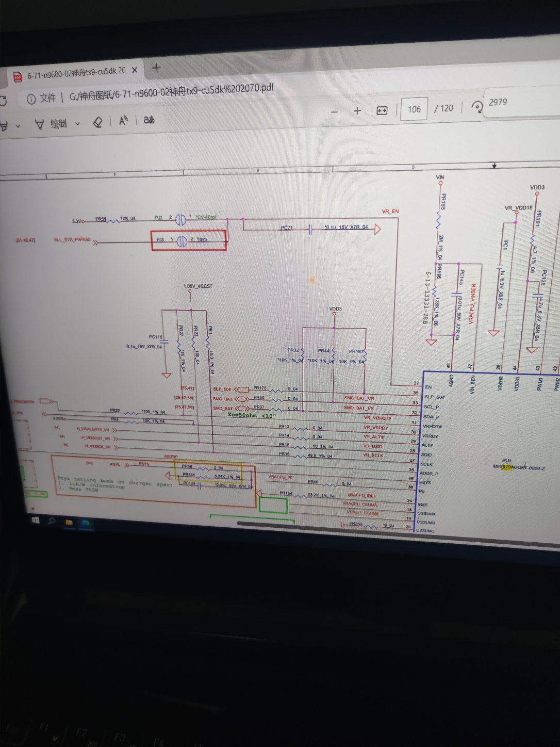Click the rotate page icon
The height and width of the screenshot is (747, 560).
[477, 106]
